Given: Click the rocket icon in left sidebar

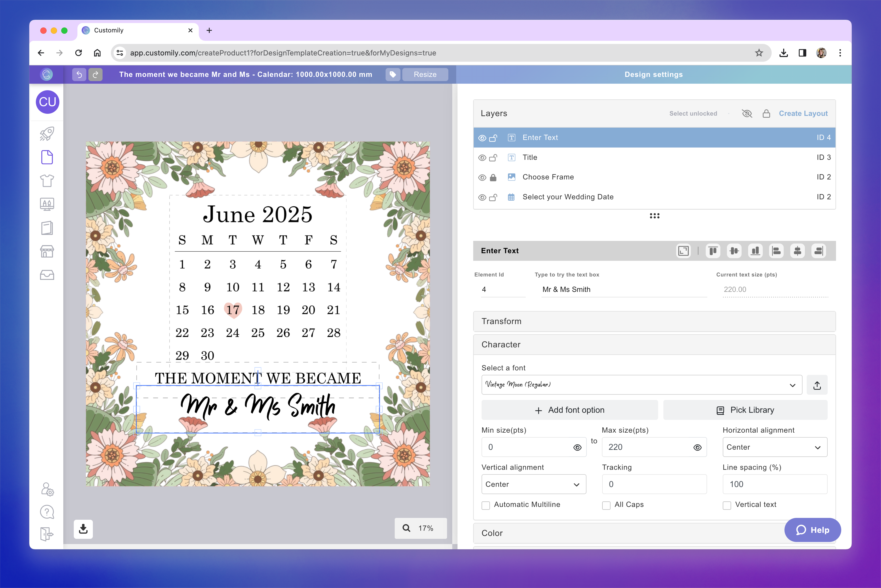Looking at the screenshot, I should click(x=47, y=133).
